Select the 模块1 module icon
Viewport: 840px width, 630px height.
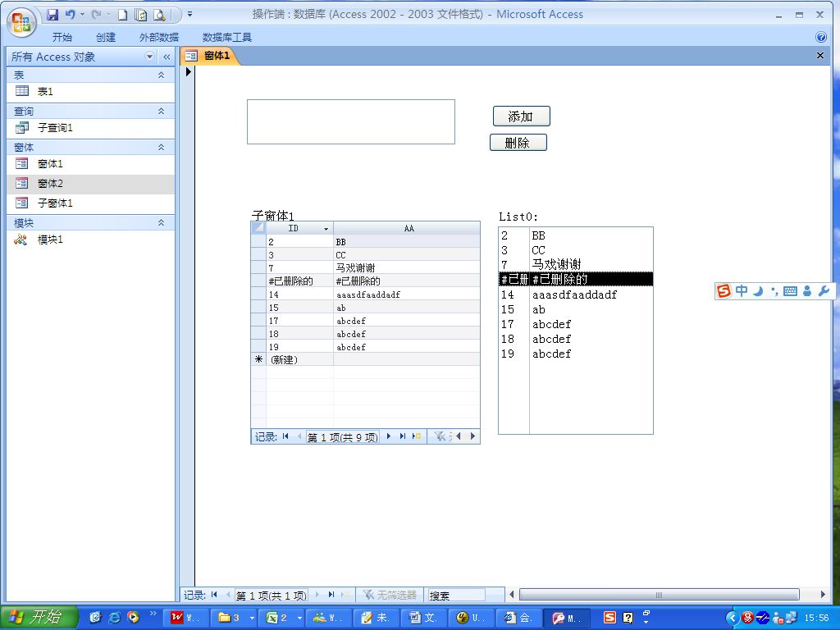(x=21, y=240)
